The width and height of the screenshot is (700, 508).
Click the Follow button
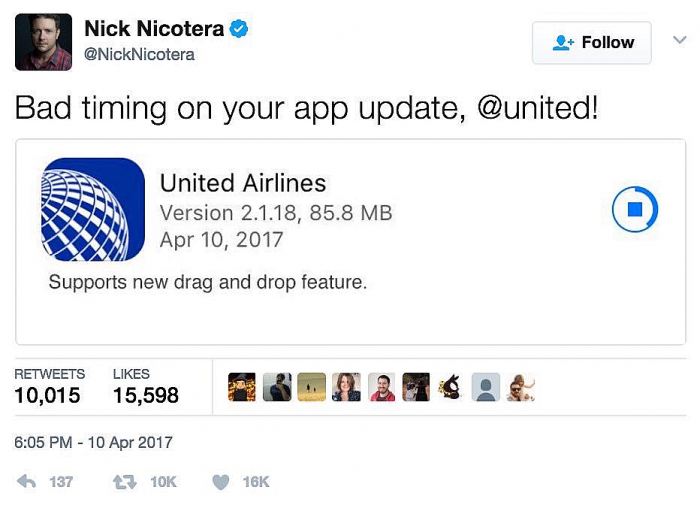click(592, 43)
